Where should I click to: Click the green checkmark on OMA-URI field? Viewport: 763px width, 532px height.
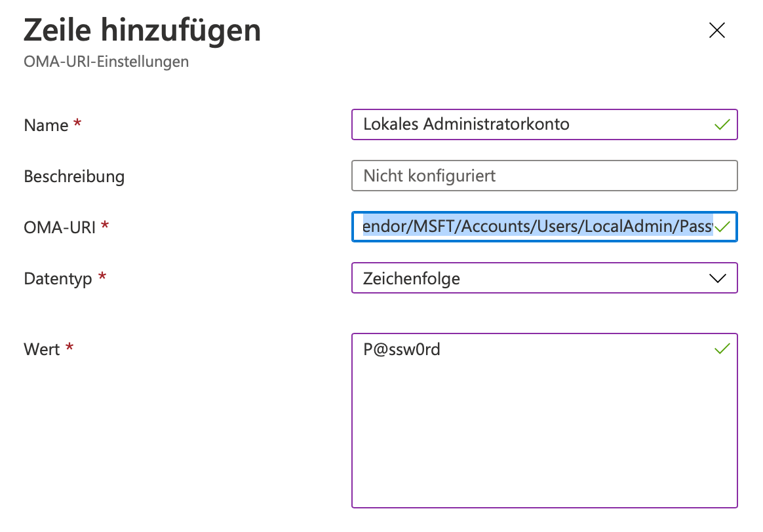(x=722, y=226)
